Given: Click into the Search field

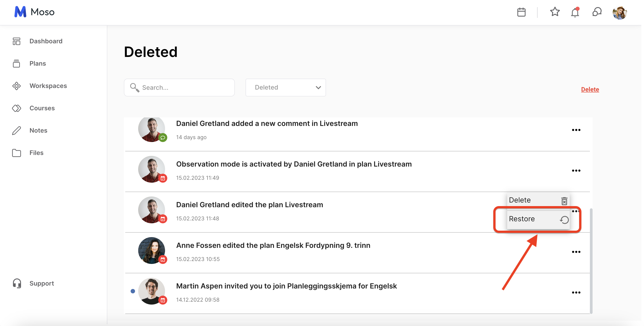Looking at the screenshot, I should [x=185, y=87].
